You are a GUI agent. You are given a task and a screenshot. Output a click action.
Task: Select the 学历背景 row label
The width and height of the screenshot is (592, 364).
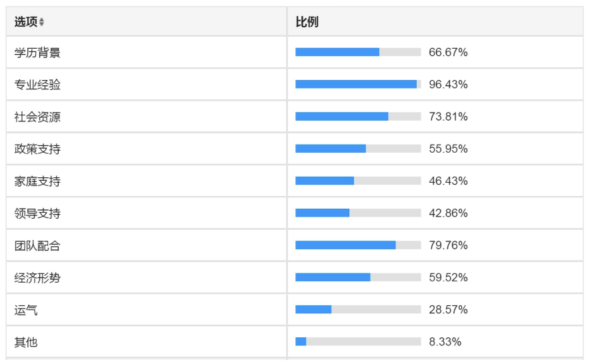[x=37, y=53]
